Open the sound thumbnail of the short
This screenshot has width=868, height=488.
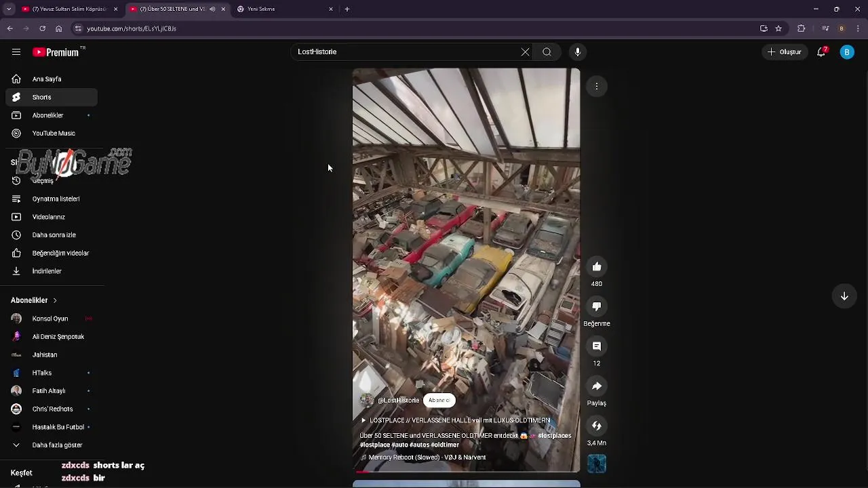[x=597, y=464]
